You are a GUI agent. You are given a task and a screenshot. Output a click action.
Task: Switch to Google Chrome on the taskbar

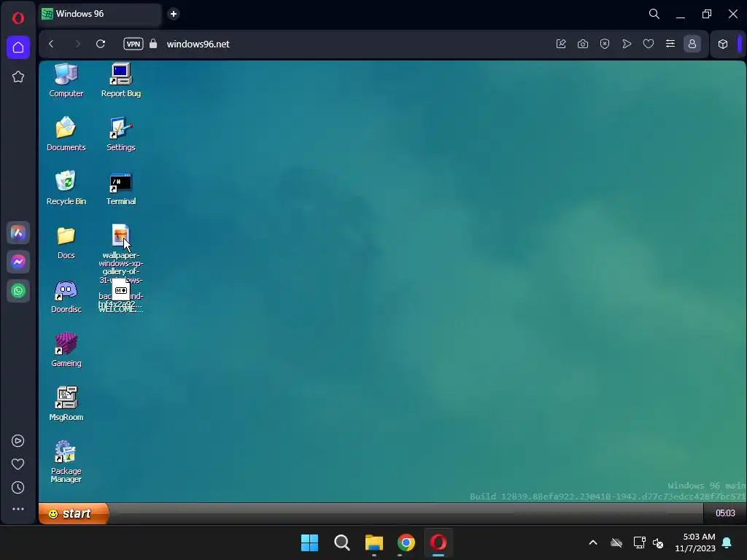[x=406, y=542]
